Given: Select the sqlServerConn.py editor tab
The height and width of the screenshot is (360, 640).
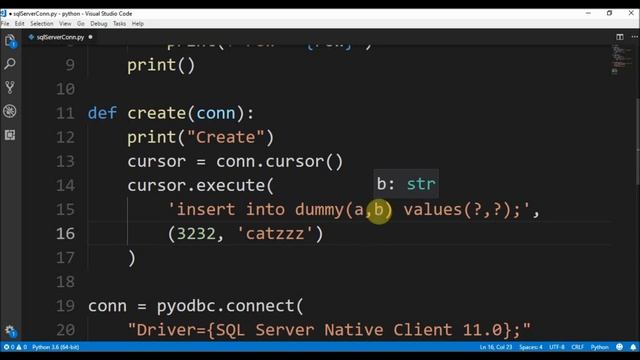Looking at the screenshot, I should pos(60,37).
